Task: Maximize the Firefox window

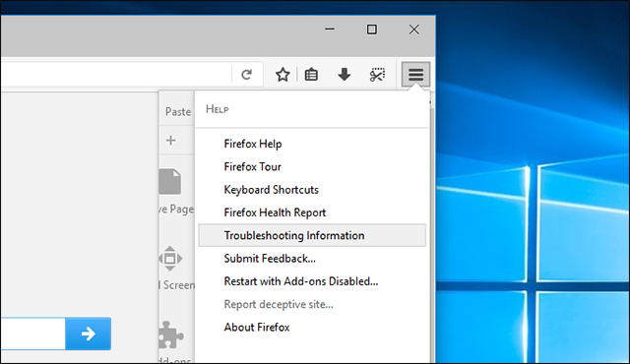Action: 372,30
